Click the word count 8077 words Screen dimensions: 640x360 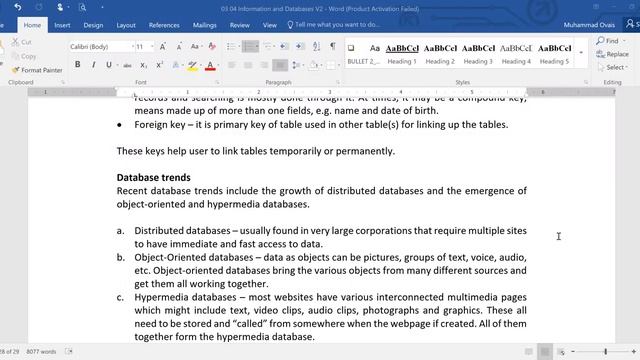click(x=41, y=351)
